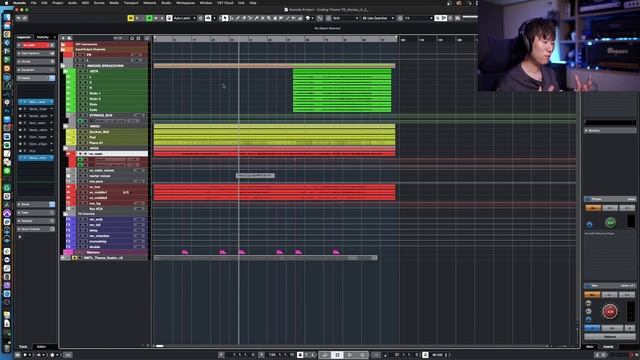The height and width of the screenshot is (360, 640).
Task: Expand the Equalizers inspector section
Action: (36, 70)
